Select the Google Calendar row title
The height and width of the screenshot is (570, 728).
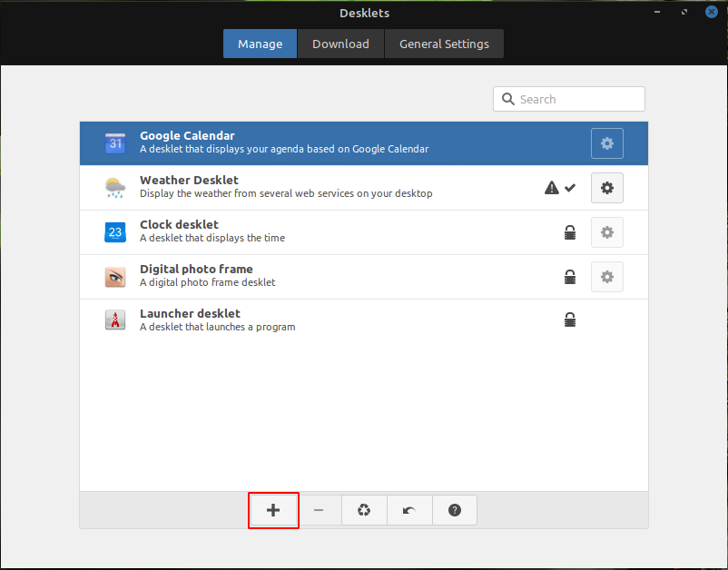coord(187,135)
